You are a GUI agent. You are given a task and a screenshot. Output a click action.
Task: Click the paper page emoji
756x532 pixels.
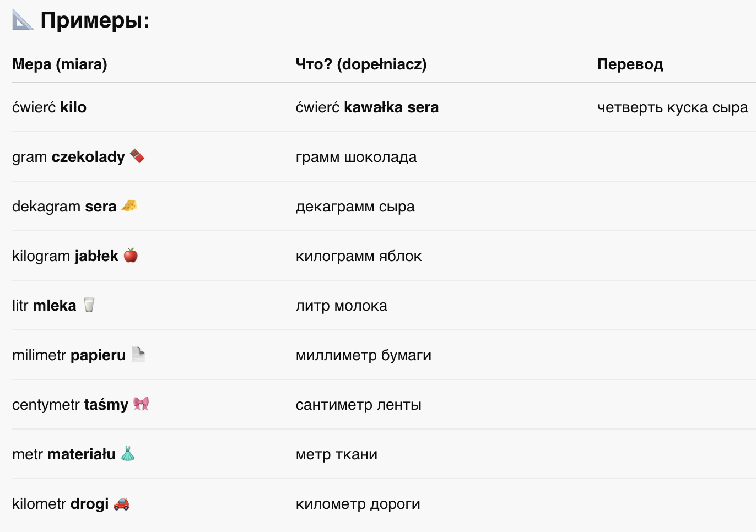click(138, 355)
